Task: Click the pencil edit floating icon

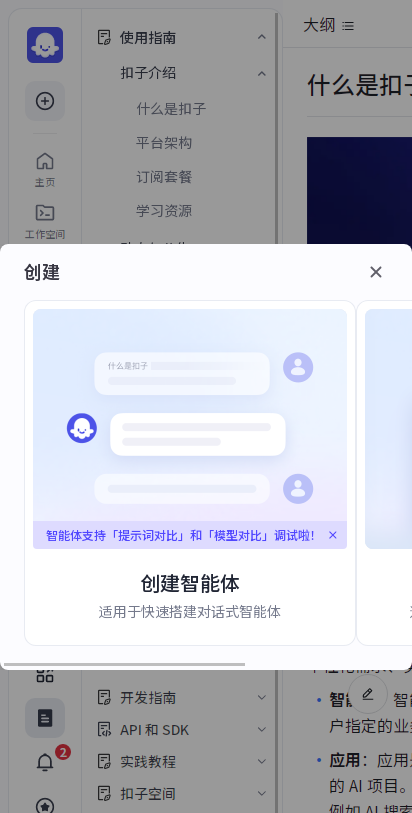Action: 368,694
